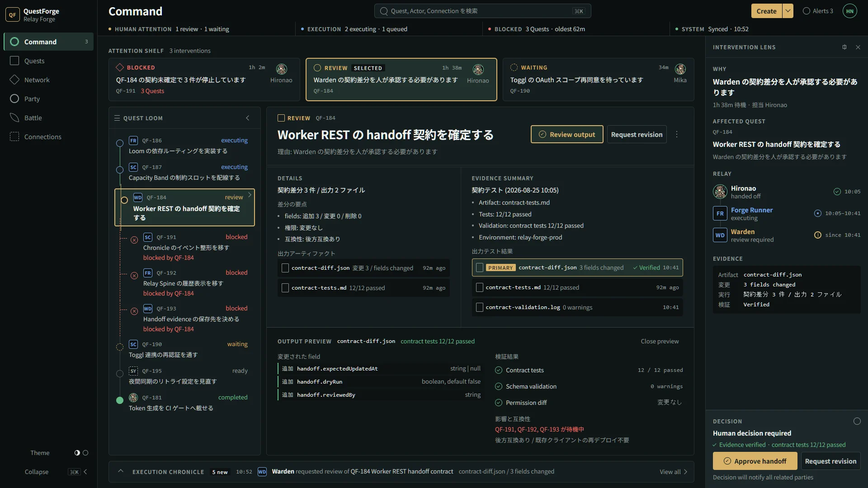
Task: Open the Create dropdown arrow
Action: coord(788,11)
